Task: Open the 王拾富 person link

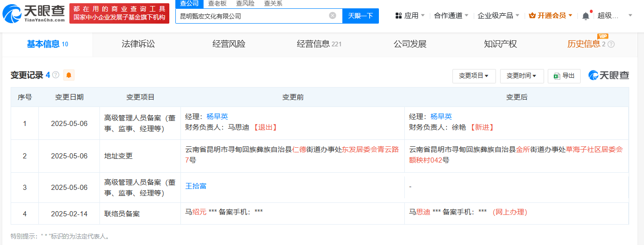Action: click(x=196, y=186)
